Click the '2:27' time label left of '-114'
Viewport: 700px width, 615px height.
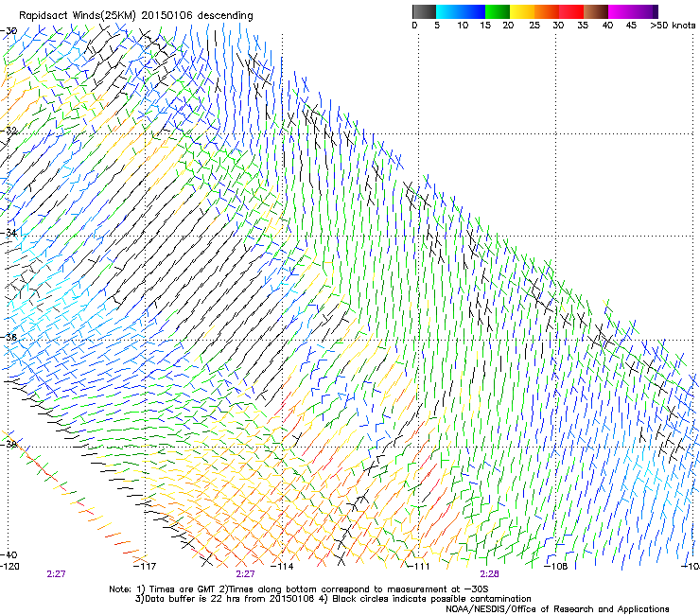coord(245,574)
